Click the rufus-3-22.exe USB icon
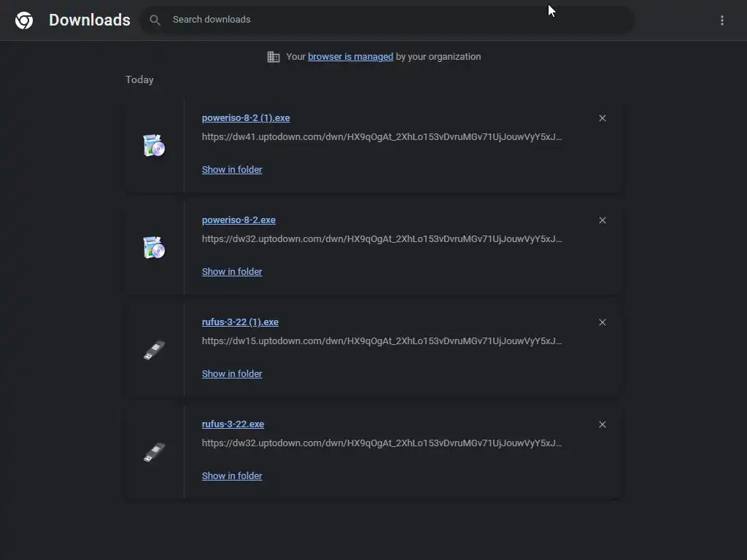 [154, 453]
